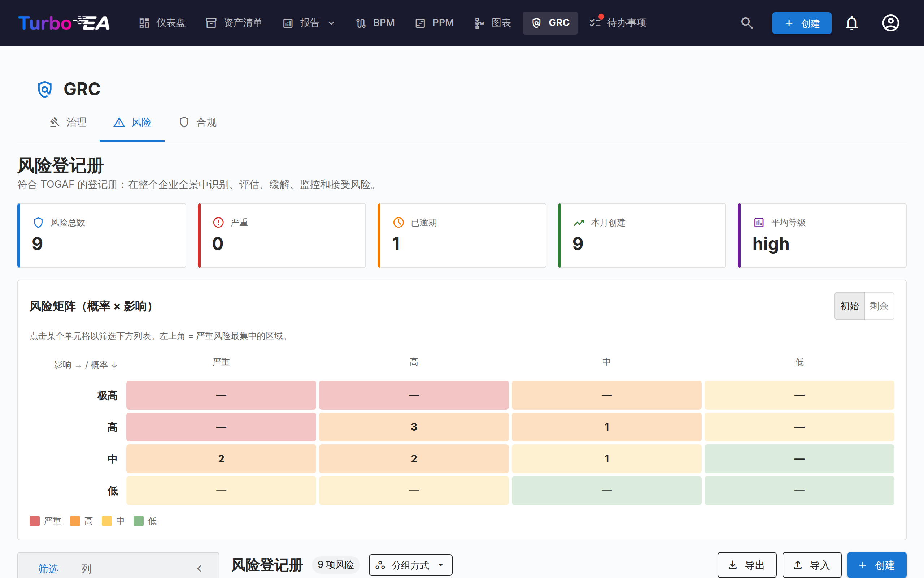Image resolution: width=924 pixels, height=578 pixels.
Task: Click the empty 极高 / 严重 matrix cell
Action: pos(221,395)
